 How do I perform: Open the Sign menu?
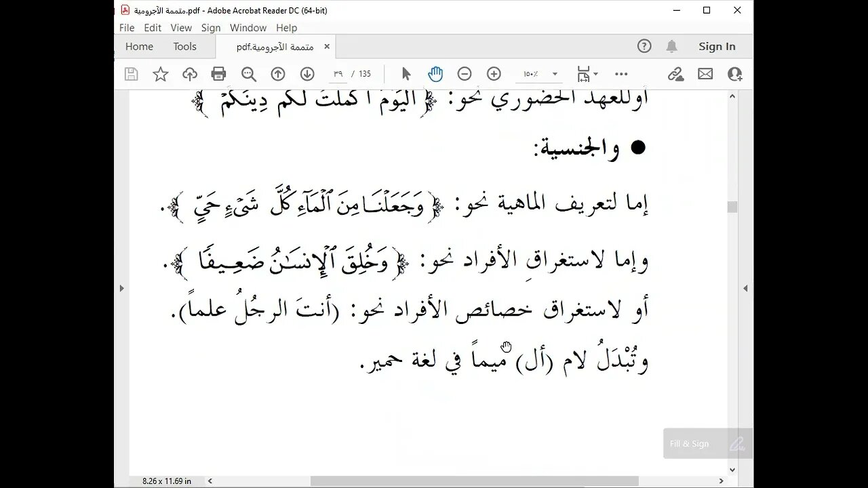coord(211,28)
